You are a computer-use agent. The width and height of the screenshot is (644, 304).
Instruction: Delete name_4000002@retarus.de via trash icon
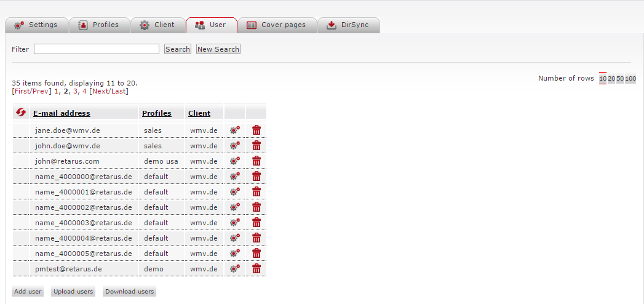256,207
